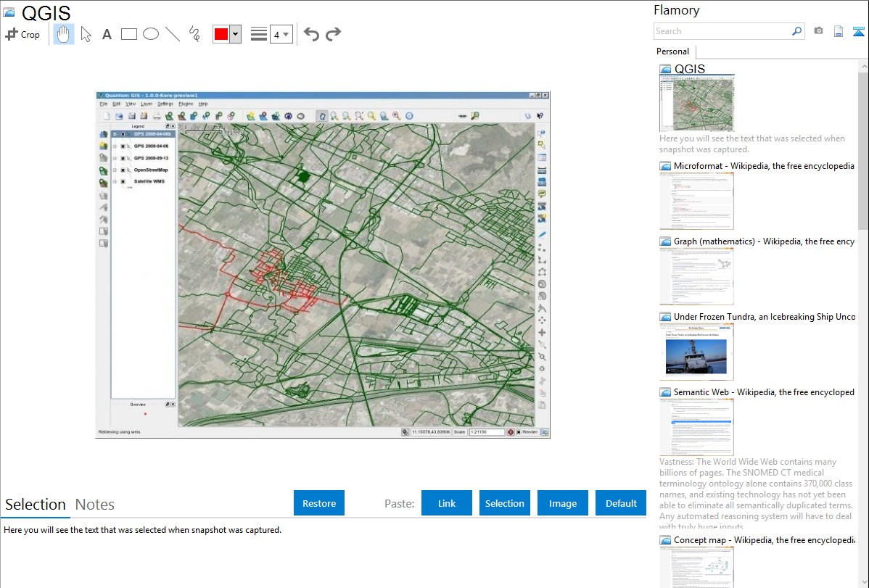869x588 pixels.
Task: Expand the GPS 2008-09-13 layer node
Action: [x=115, y=159]
